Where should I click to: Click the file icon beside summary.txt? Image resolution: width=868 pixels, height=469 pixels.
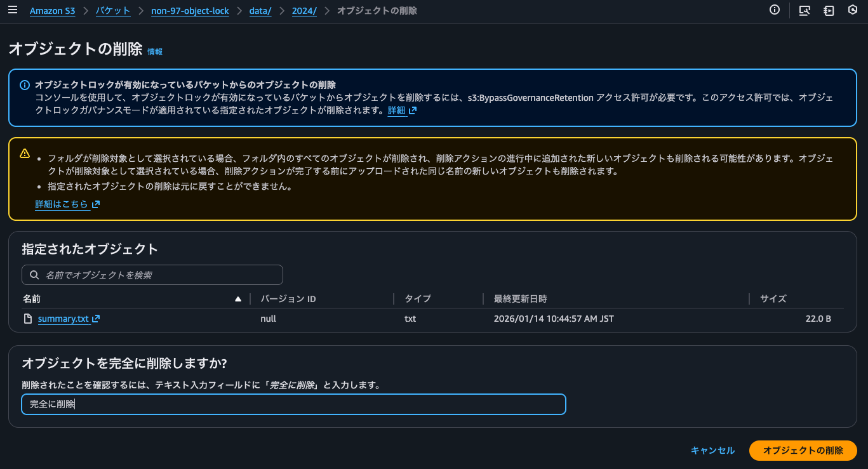point(27,318)
